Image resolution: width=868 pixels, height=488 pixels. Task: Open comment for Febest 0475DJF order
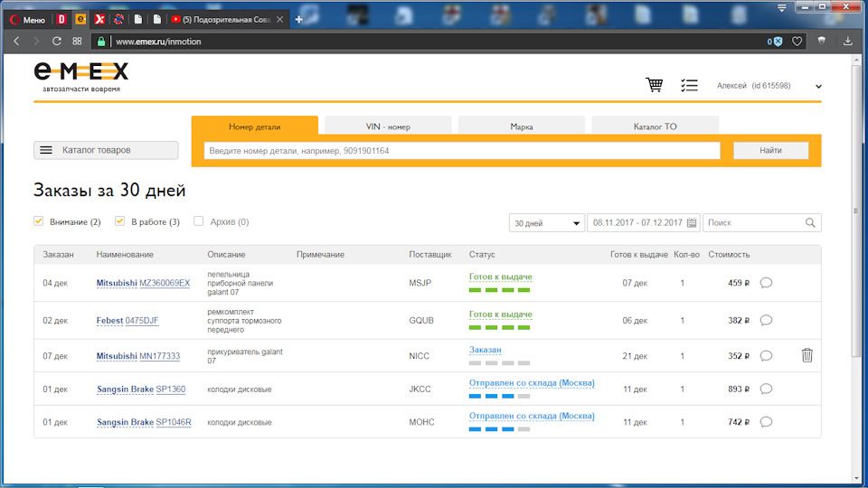(x=766, y=320)
